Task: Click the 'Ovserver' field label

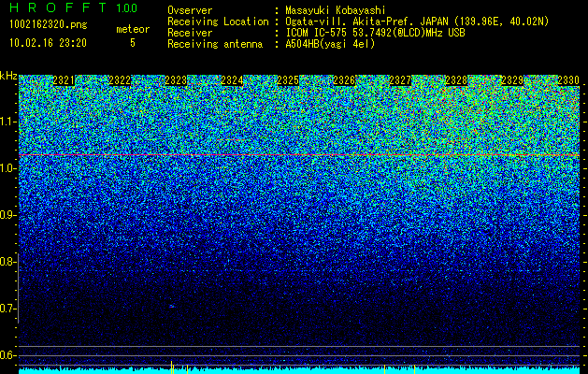Action: click(190, 10)
